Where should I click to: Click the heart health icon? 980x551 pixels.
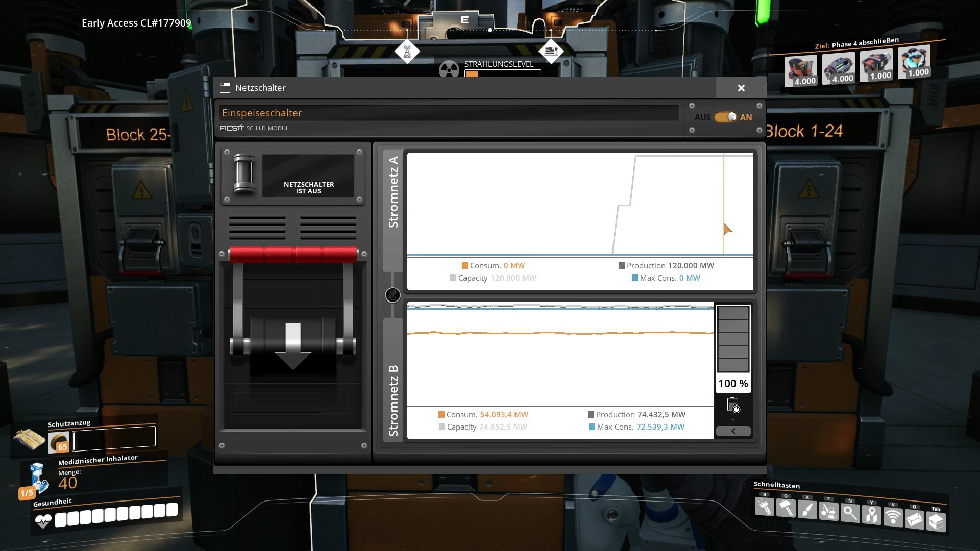click(x=43, y=521)
